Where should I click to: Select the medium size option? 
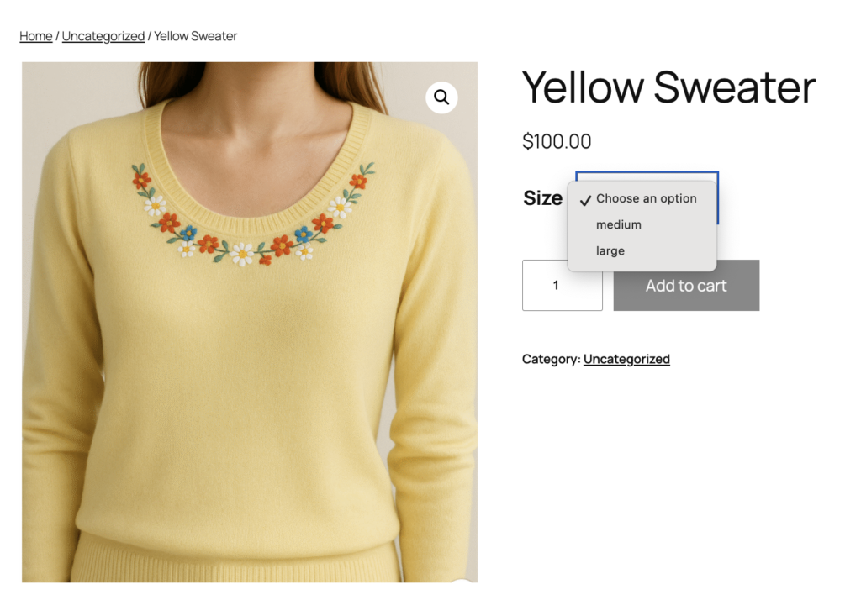[619, 225]
